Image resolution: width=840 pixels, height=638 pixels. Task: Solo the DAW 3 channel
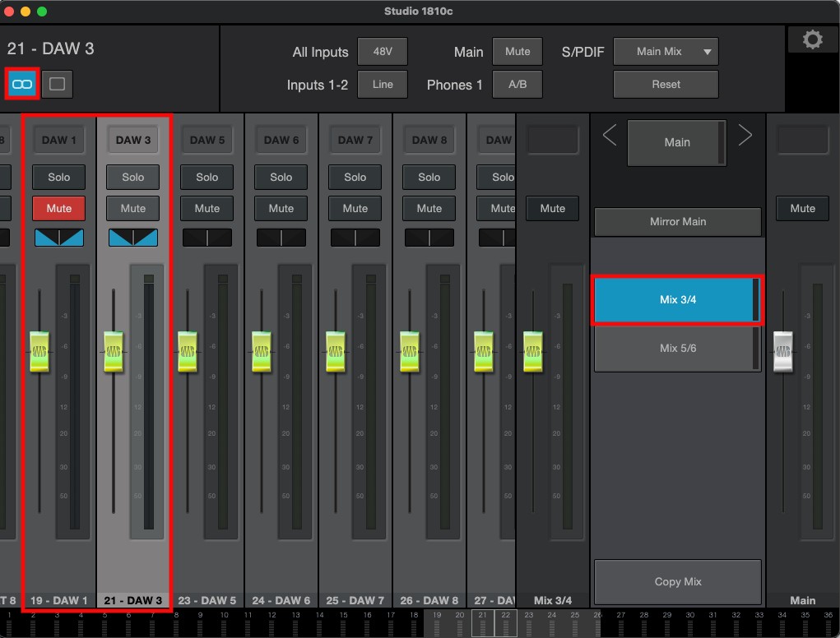point(132,177)
